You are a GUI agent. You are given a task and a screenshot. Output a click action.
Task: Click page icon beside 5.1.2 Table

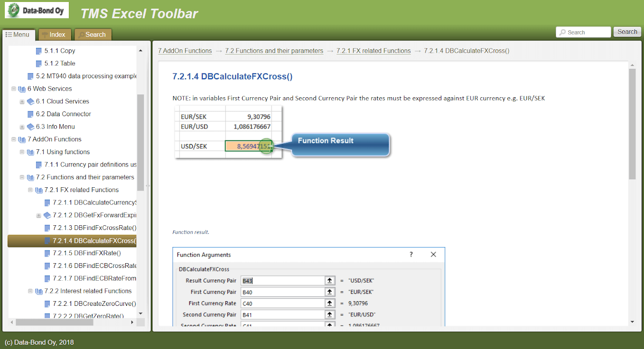pyautogui.click(x=39, y=64)
